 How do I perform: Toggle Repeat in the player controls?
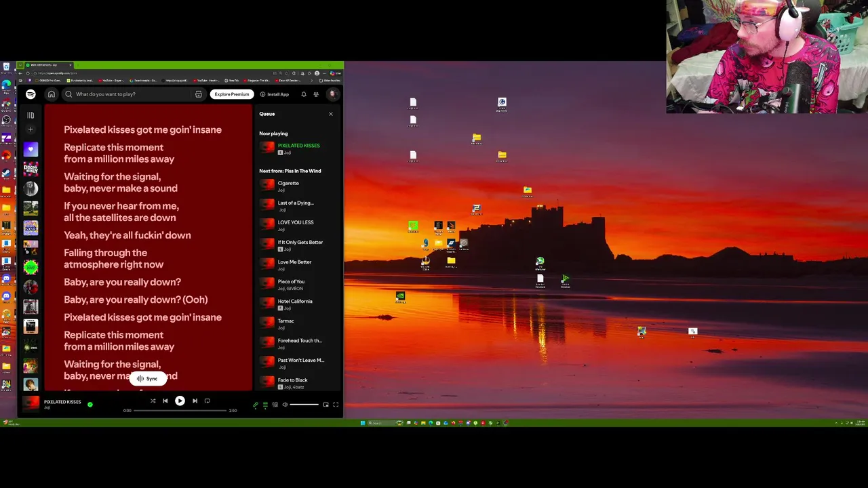point(207,401)
